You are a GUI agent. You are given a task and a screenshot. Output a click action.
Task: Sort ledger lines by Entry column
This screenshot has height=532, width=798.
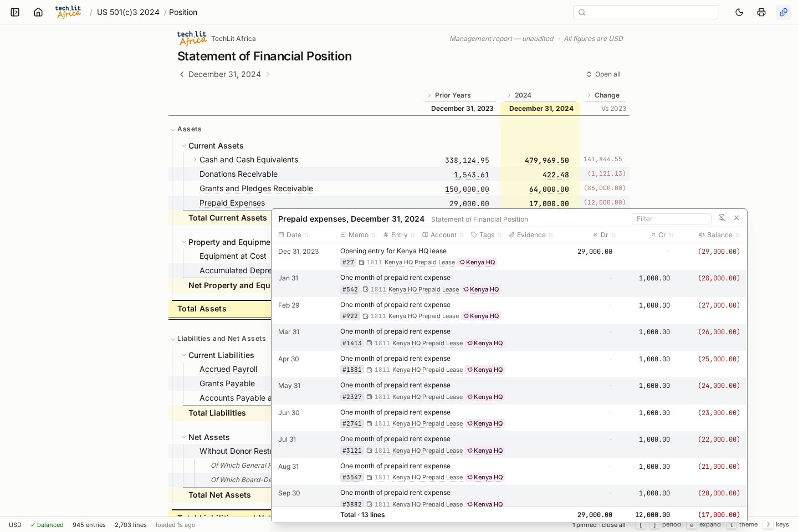tap(399, 235)
